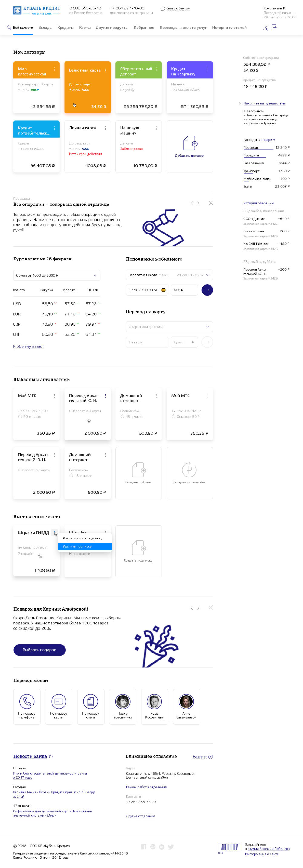Open the Зарплатная карта source dropdown
The width and height of the screenshot is (303, 868).
point(208,275)
